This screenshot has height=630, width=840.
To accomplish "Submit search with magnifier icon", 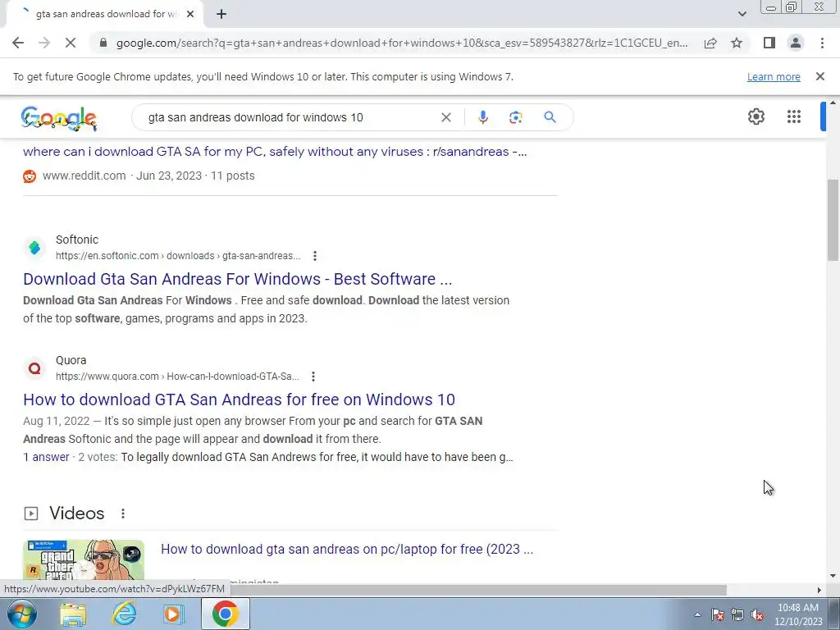I will click(550, 117).
